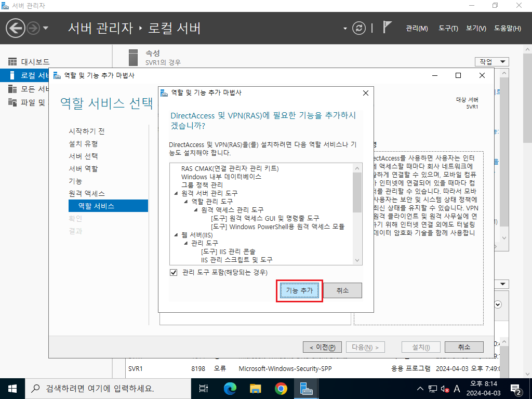532x399 pixels.
Task: Open the 작업 dropdown in properties panel
Action: click(492, 62)
